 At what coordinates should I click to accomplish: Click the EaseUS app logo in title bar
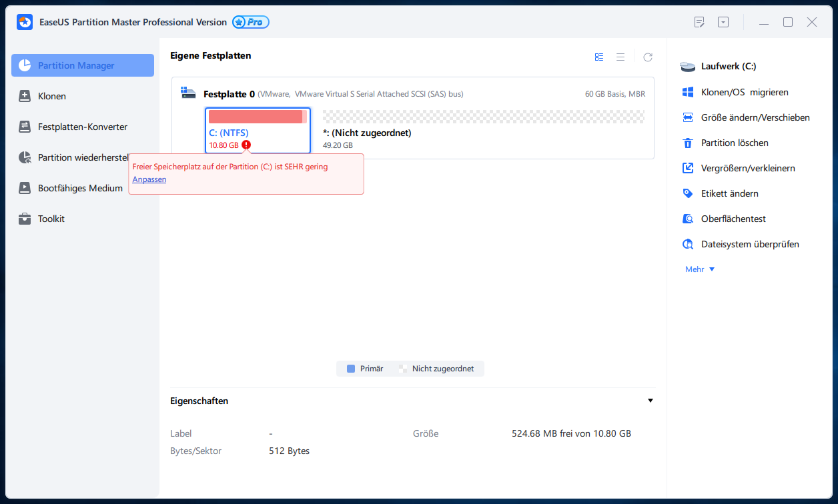(x=25, y=22)
